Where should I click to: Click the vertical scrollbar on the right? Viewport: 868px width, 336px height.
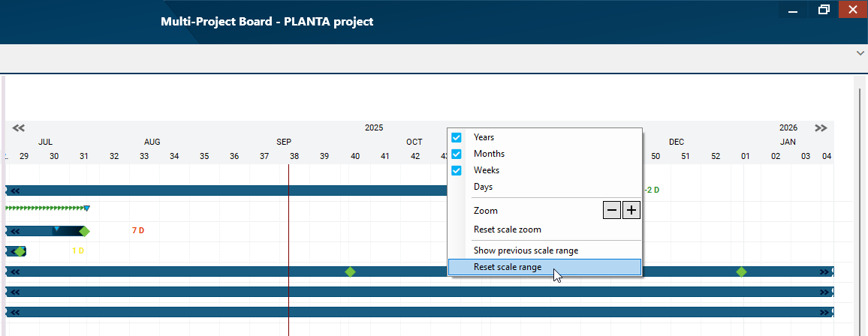860,202
